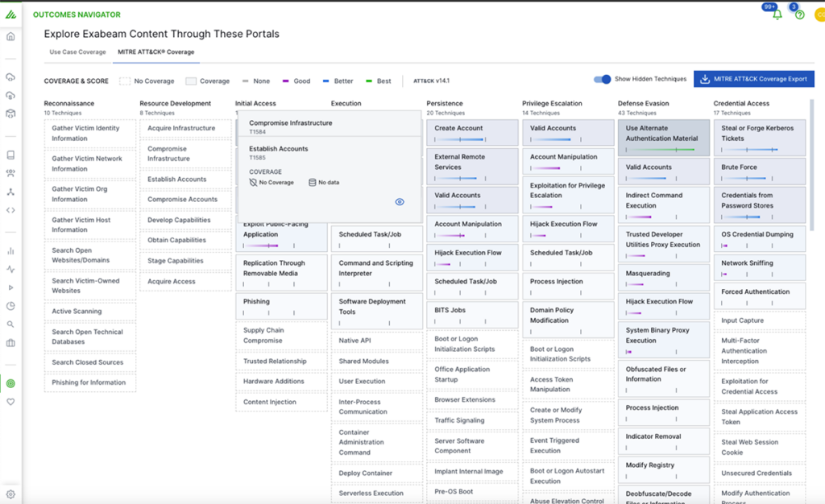This screenshot has height=504, width=825.
Task: Click the Exabeam logo at top left
Action: (10, 14)
